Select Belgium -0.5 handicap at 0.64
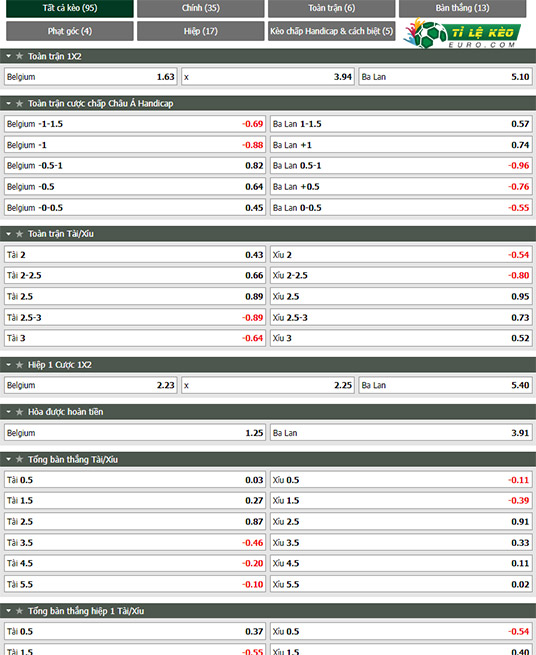Viewport: 536px width, 655px height. pos(135,187)
